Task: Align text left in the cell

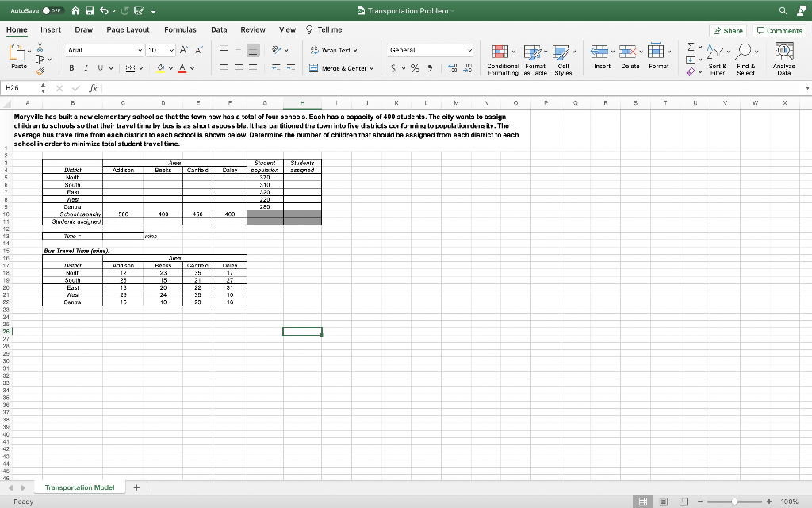Action: [224, 68]
